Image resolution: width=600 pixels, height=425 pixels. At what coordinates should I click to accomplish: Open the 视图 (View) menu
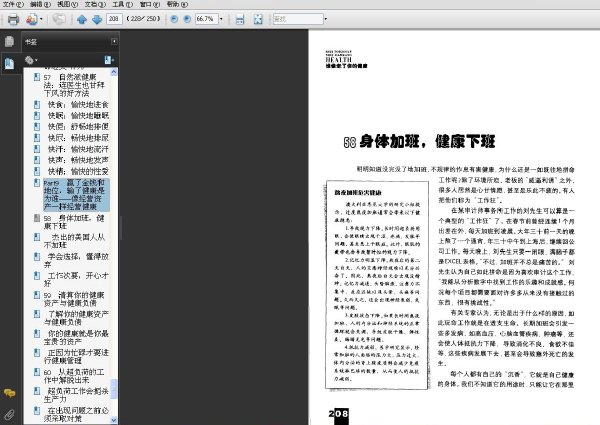(x=67, y=4)
